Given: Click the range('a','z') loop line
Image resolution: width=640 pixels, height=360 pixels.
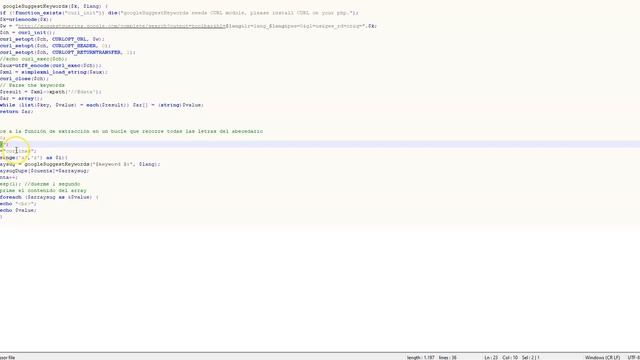Looking at the screenshot, I should click(34, 158).
